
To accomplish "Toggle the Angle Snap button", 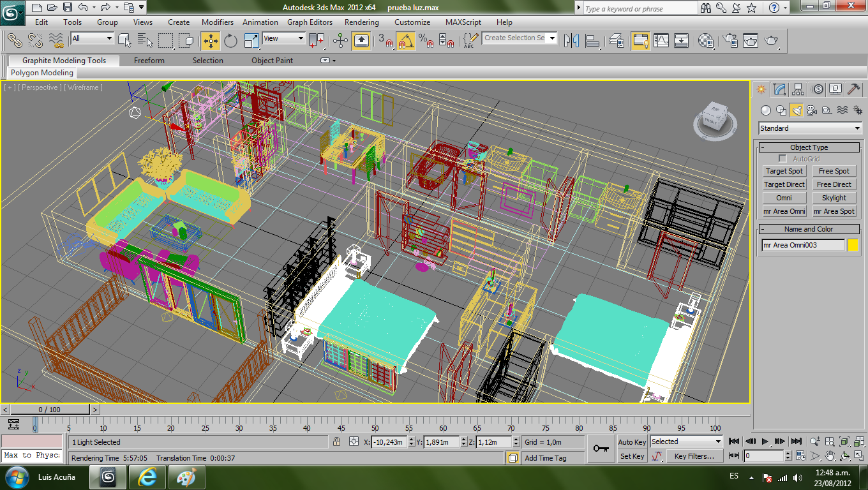I will [406, 41].
